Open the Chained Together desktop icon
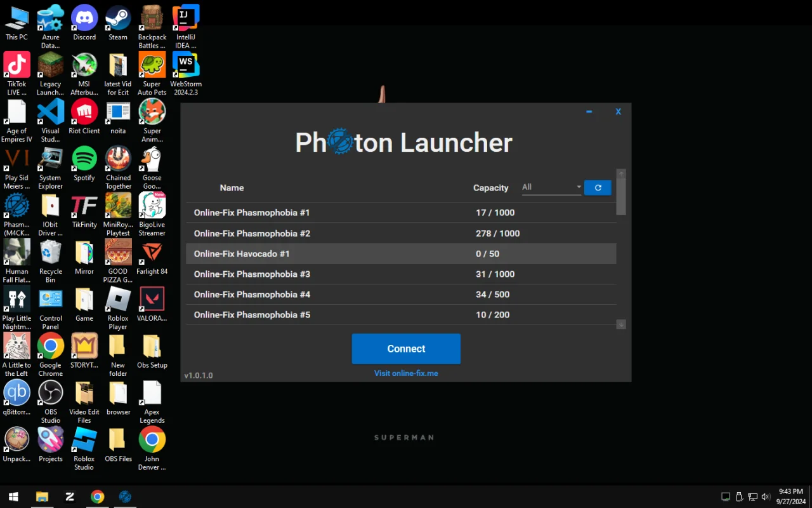This screenshot has width=812, height=508. point(118,168)
